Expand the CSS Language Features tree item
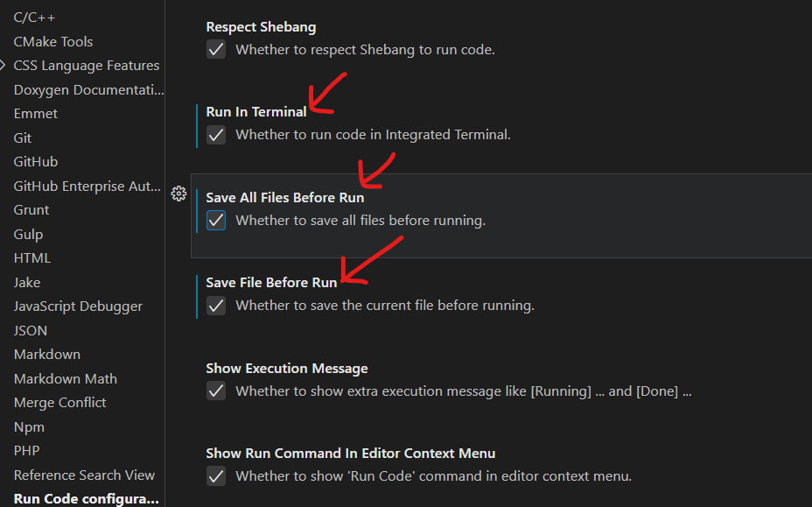Viewport: 812px width, 507px height. click(x=4, y=66)
